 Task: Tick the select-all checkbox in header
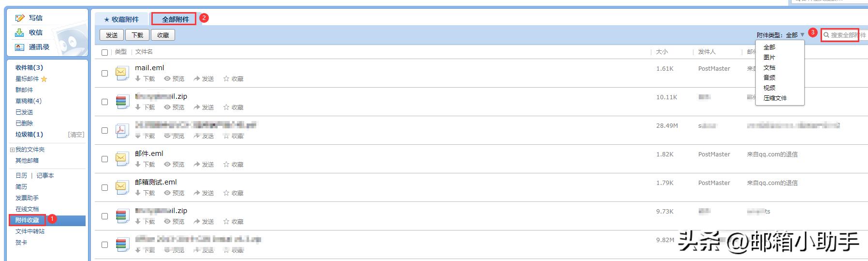(104, 52)
